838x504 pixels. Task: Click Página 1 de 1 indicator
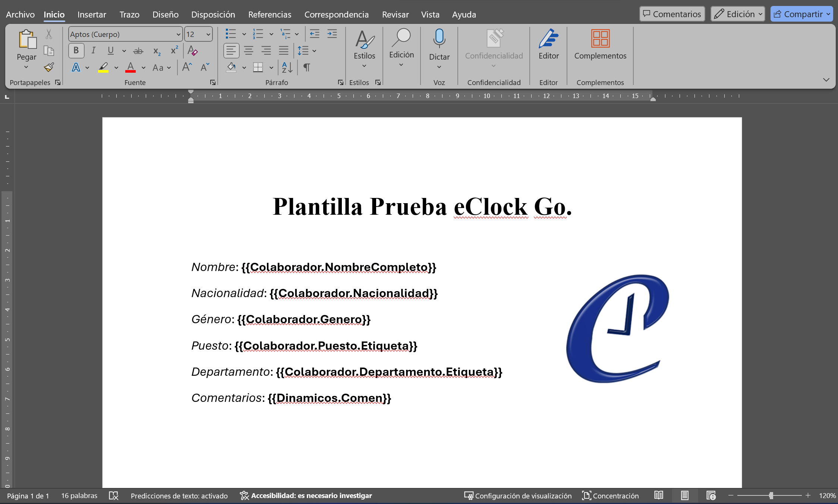(x=28, y=496)
